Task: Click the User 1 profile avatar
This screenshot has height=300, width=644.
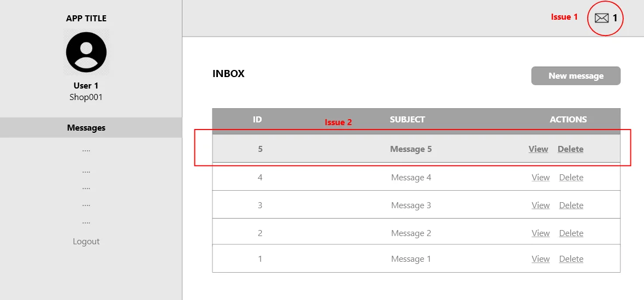Action: [86, 52]
